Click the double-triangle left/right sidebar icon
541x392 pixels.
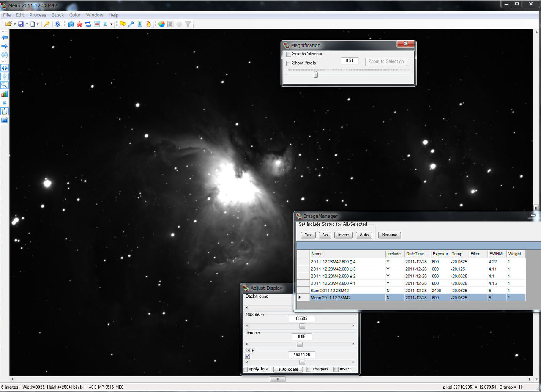tap(5, 68)
